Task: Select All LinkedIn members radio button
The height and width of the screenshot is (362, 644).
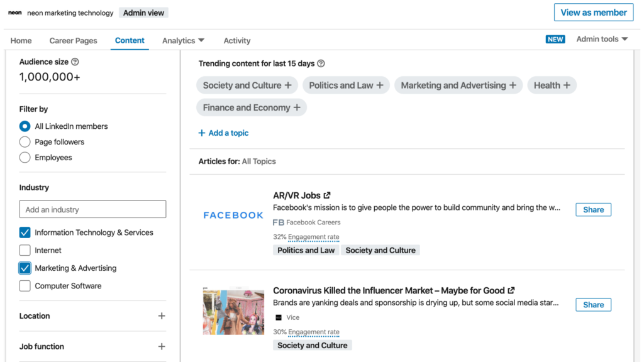Action: tap(25, 126)
